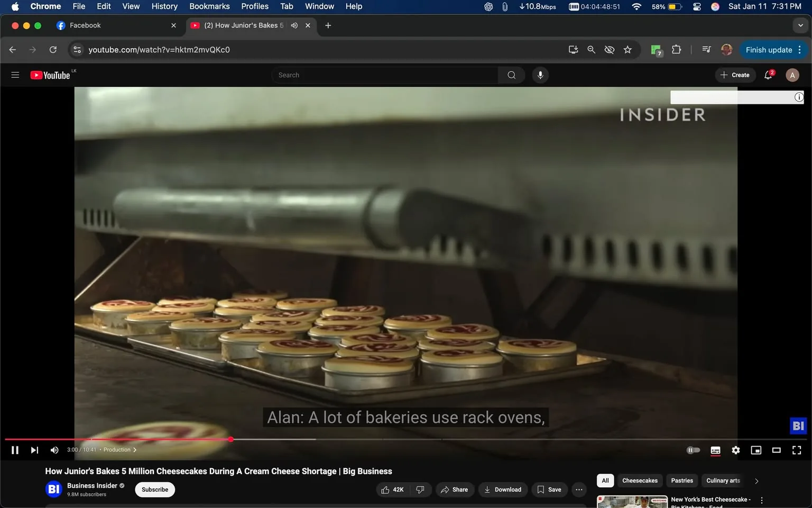Skip to the next video
This screenshot has height=508, width=812.
click(34, 450)
